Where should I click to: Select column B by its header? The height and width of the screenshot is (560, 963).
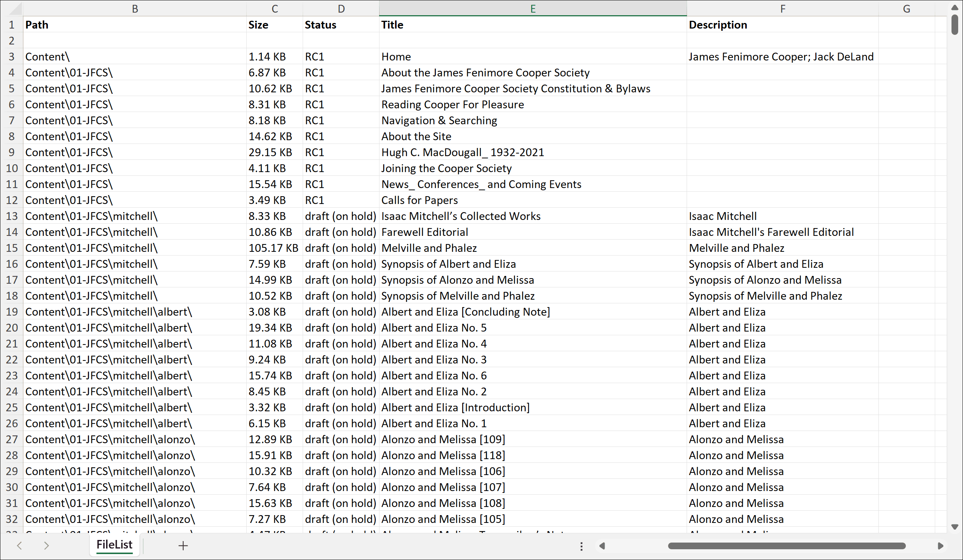[135, 8]
